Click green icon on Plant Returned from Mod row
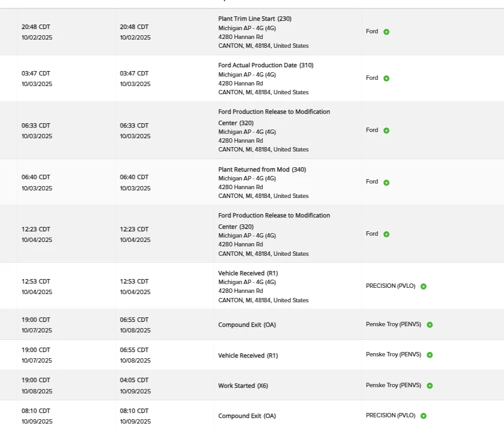504x428 pixels. click(386, 183)
